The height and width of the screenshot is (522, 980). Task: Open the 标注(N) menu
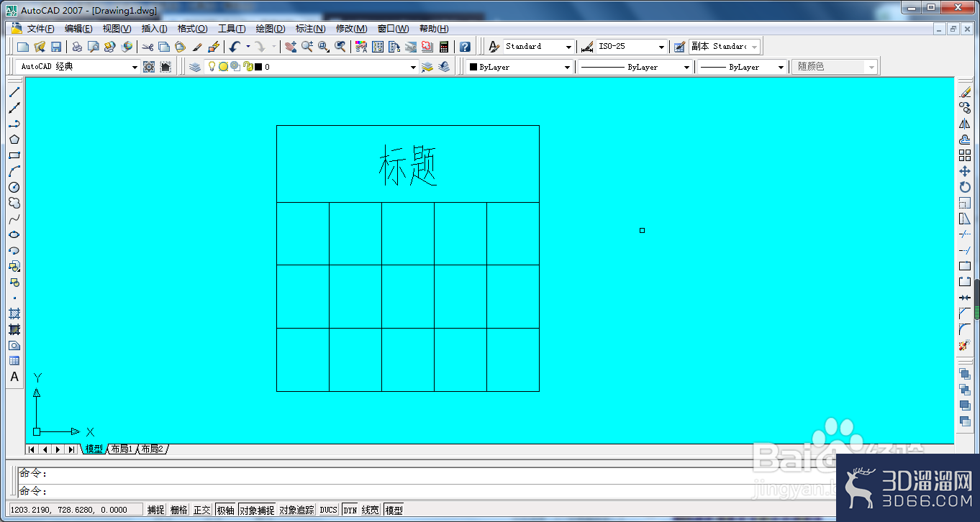tap(310, 29)
